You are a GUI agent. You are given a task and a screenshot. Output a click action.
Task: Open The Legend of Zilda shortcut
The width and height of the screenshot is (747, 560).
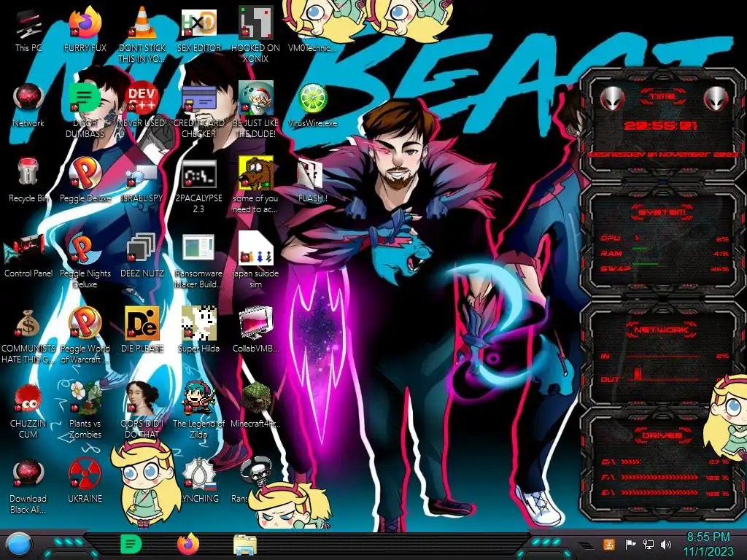pyautogui.click(x=198, y=411)
